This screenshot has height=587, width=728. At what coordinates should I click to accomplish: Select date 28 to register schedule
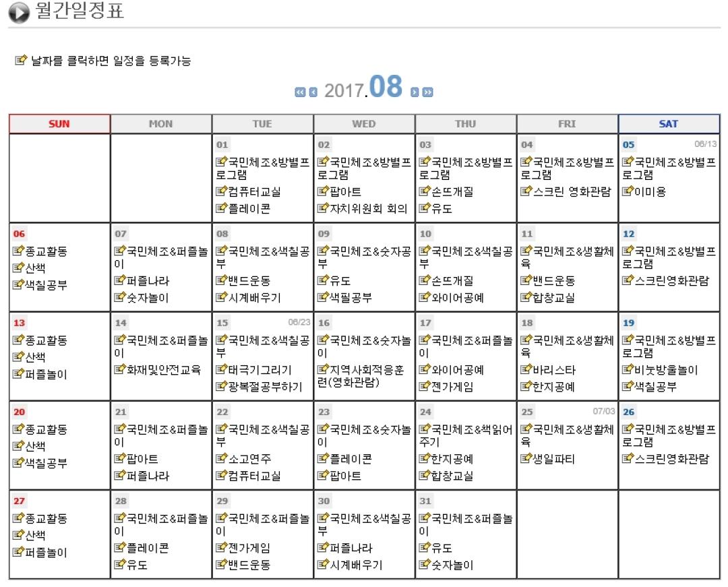121,501
